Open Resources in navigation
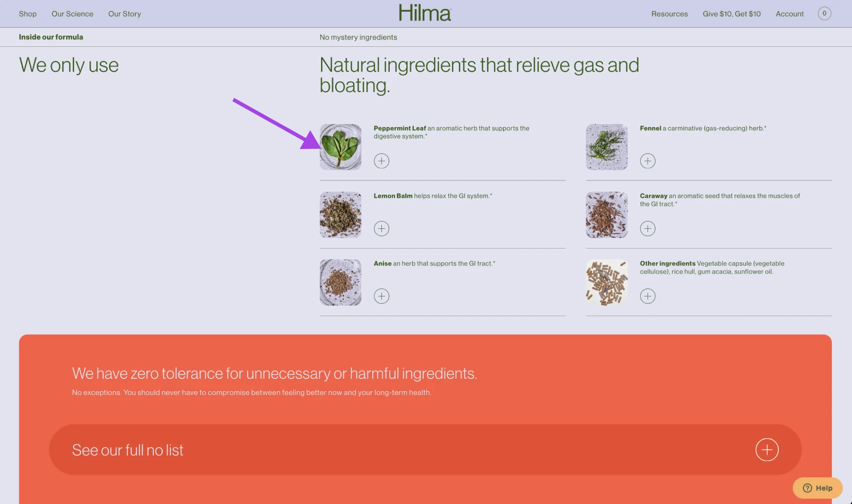The width and height of the screenshot is (852, 504). point(669,14)
